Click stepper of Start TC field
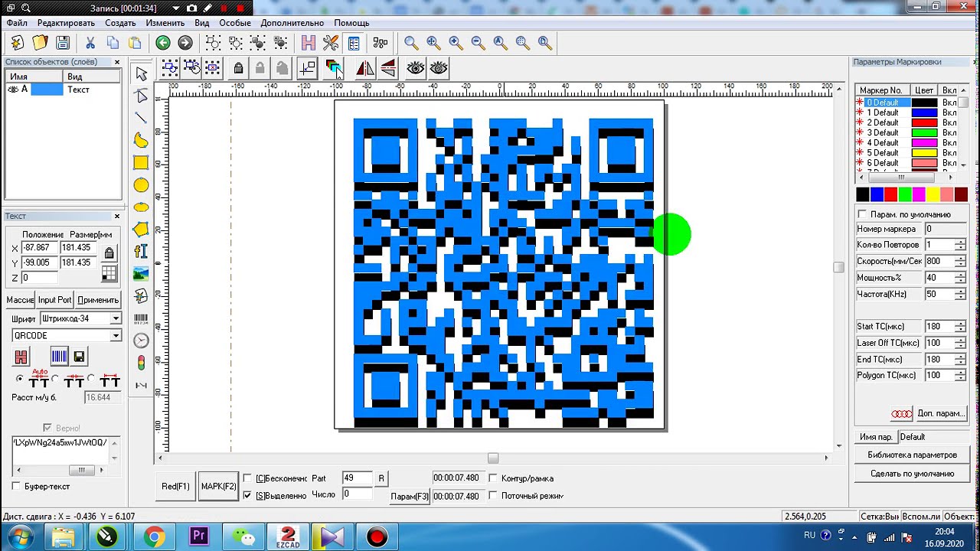The width and height of the screenshot is (980, 551). tap(960, 326)
